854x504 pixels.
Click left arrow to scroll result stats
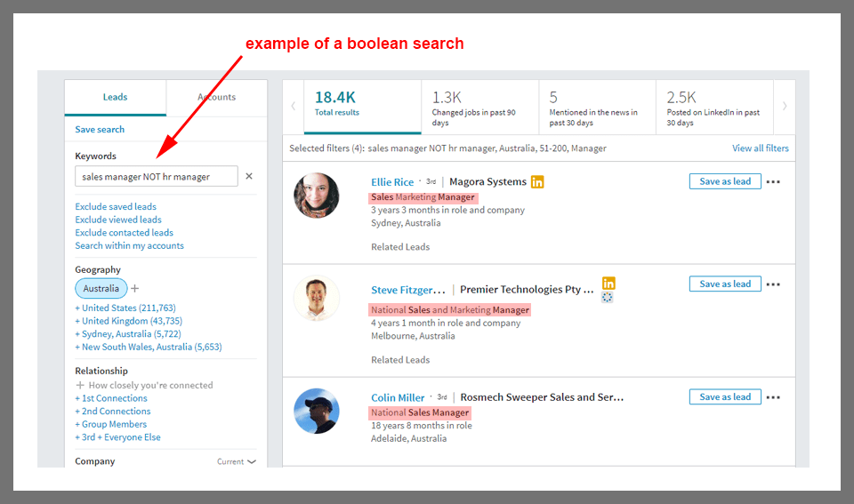click(x=294, y=106)
